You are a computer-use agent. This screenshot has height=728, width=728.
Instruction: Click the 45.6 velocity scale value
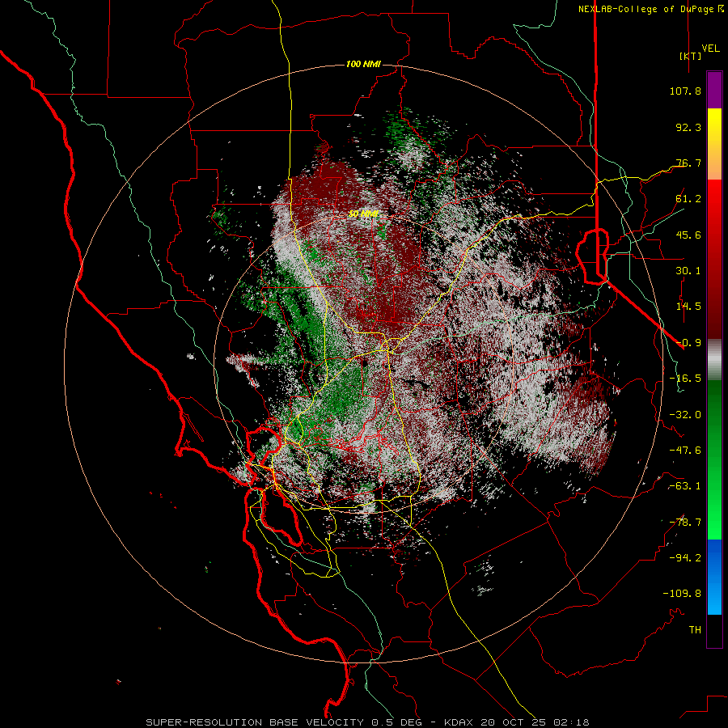(x=688, y=235)
